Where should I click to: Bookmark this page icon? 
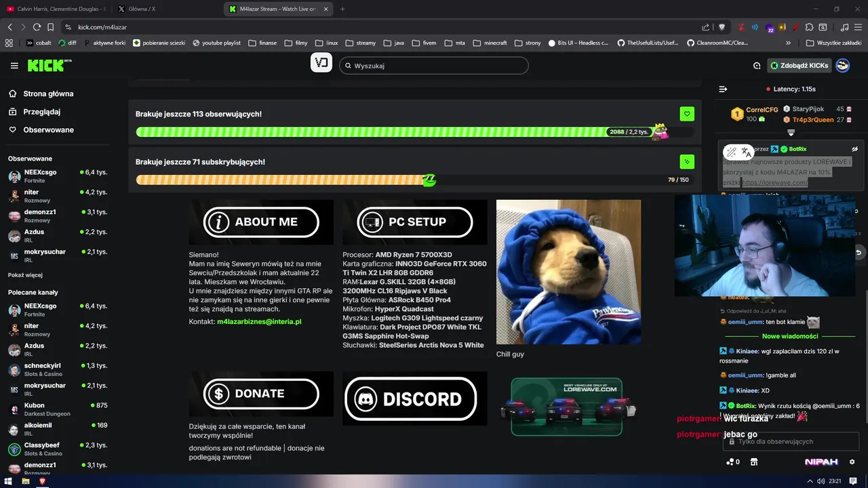[x=50, y=27]
